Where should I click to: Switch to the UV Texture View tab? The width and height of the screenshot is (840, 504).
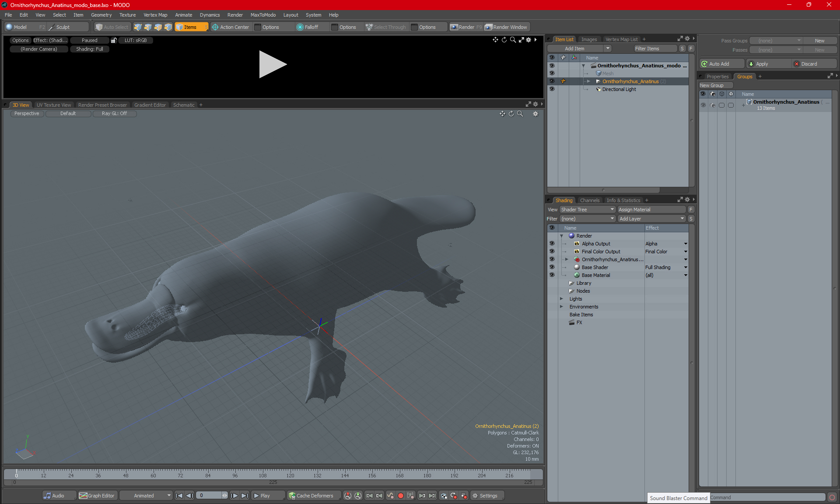[x=53, y=105]
